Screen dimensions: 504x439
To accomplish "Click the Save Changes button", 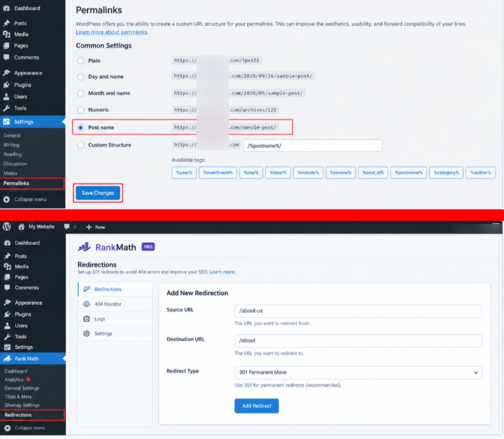I will pos(98,193).
